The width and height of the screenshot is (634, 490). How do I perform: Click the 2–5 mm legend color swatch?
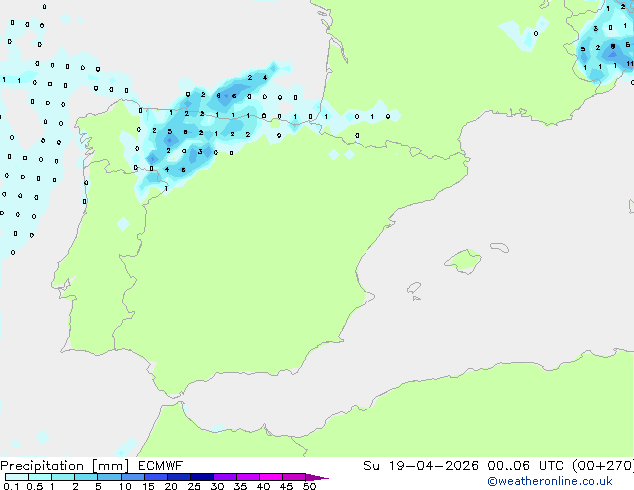[x=86, y=477]
